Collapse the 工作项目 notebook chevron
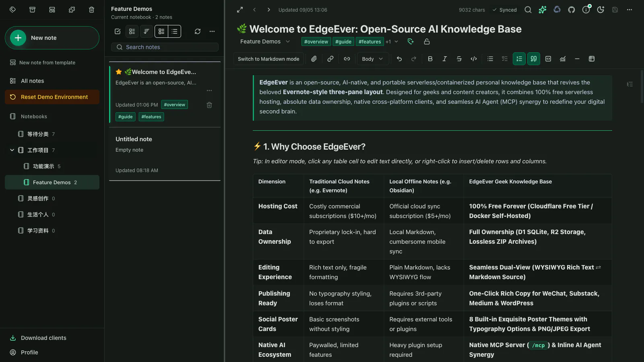 (x=12, y=150)
